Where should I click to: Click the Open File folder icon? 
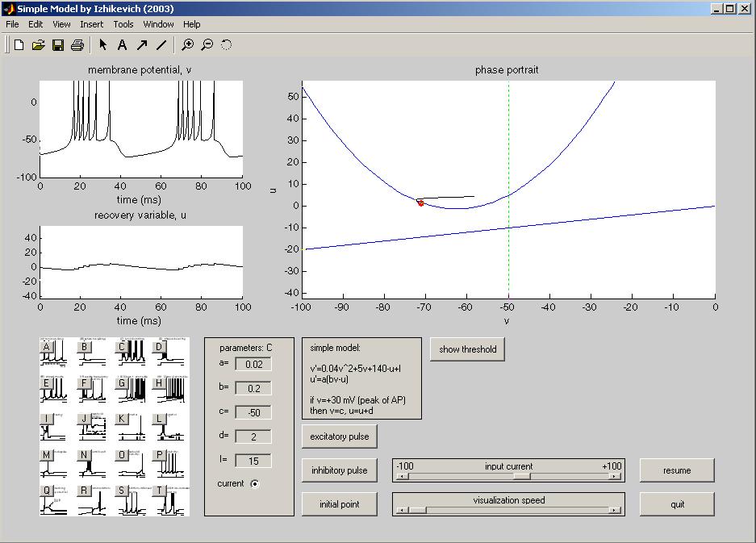[38, 45]
